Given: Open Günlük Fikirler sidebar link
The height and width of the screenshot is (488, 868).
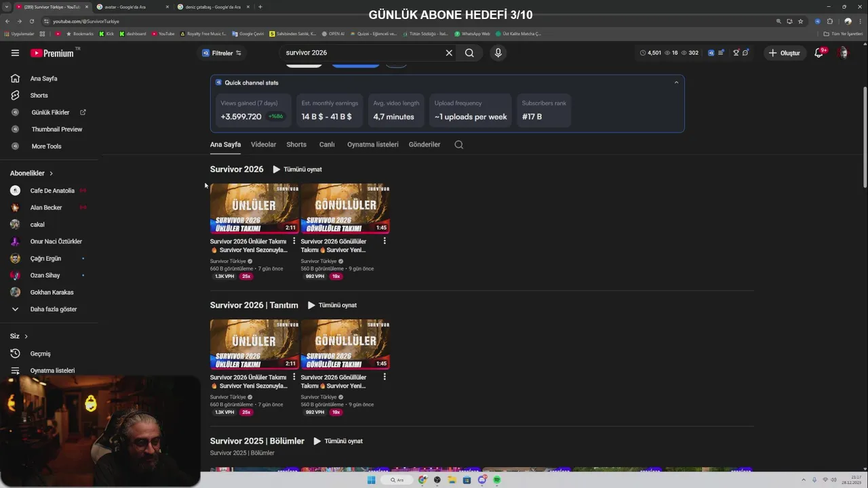Looking at the screenshot, I should [x=51, y=113].
